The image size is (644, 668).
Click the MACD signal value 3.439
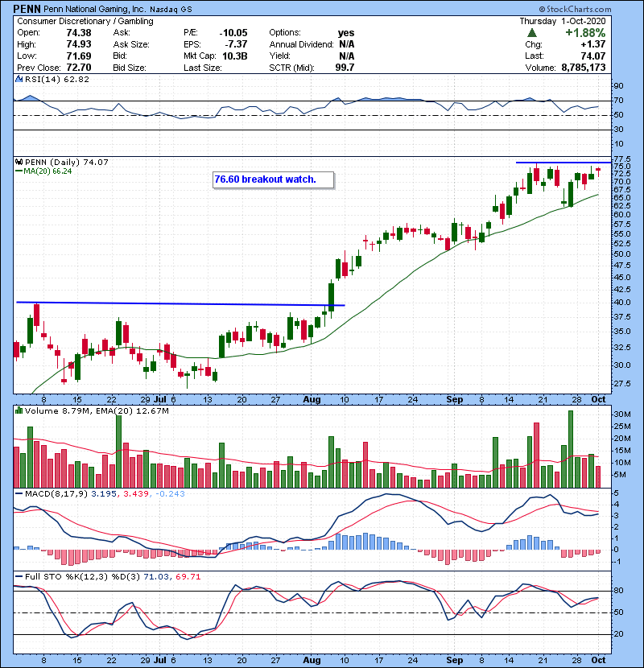(x=136, y=494)
